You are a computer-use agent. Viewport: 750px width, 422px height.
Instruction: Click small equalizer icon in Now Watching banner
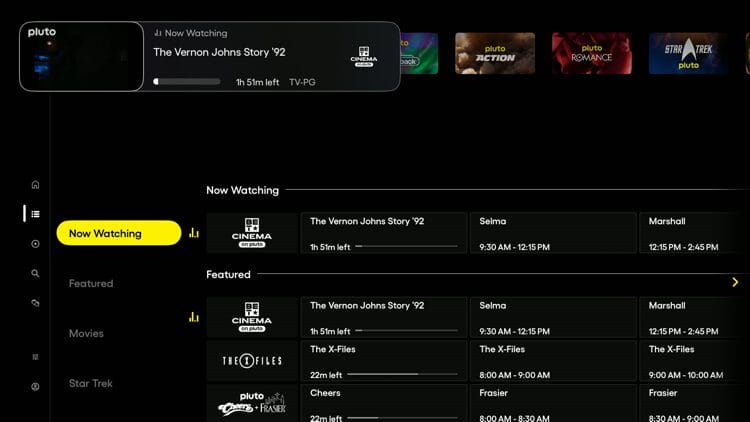(158, 33)
